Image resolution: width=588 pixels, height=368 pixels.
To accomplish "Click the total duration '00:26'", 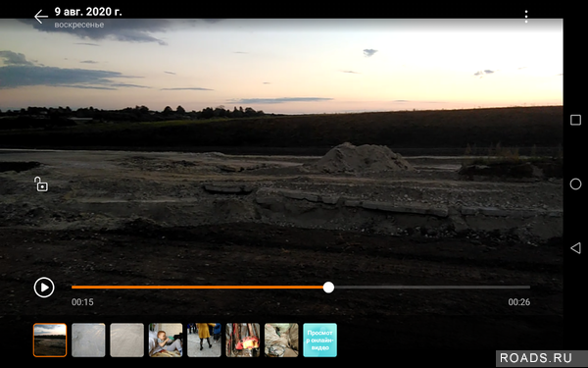I will click(x=519, y=302).
